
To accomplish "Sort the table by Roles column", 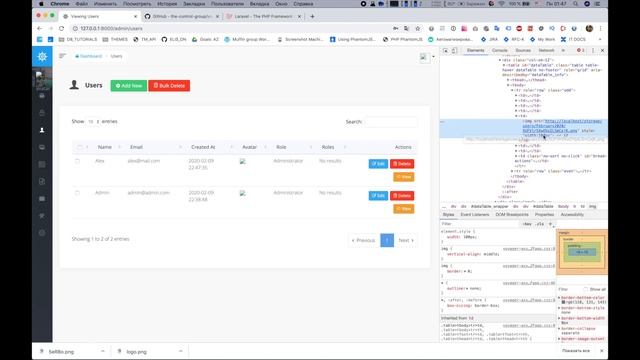I will pyautogui.click(x=328, y=147).
